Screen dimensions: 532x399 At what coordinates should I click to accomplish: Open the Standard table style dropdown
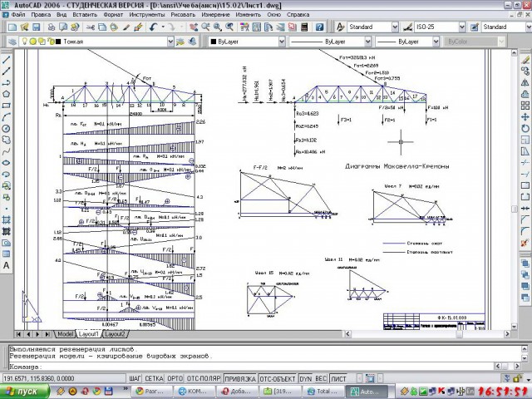(529, 27)
